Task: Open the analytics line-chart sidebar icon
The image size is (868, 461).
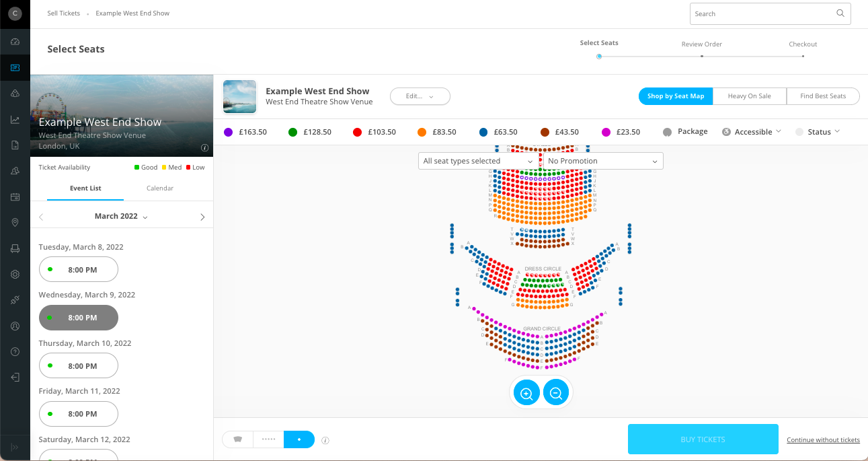Action: [x=15, y=120]
